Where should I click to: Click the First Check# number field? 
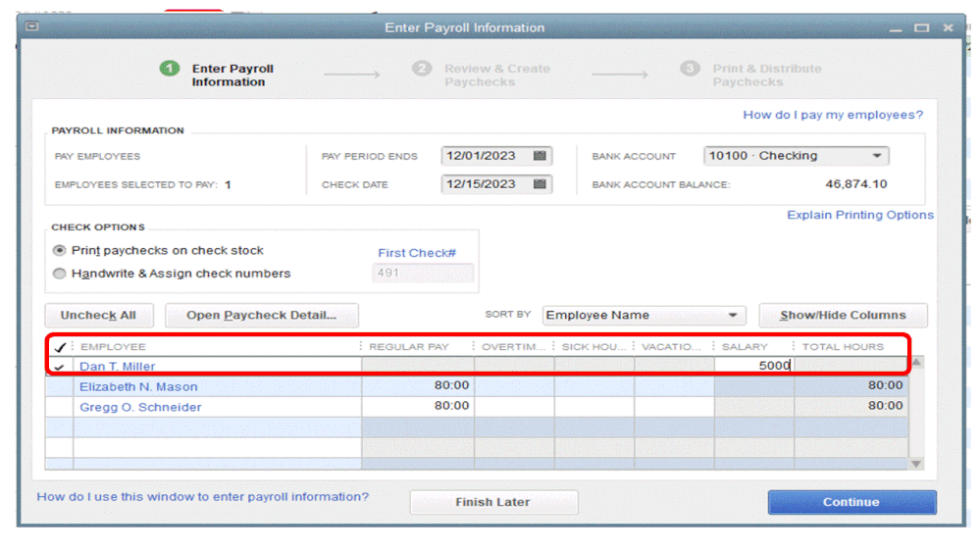[423, 273]
